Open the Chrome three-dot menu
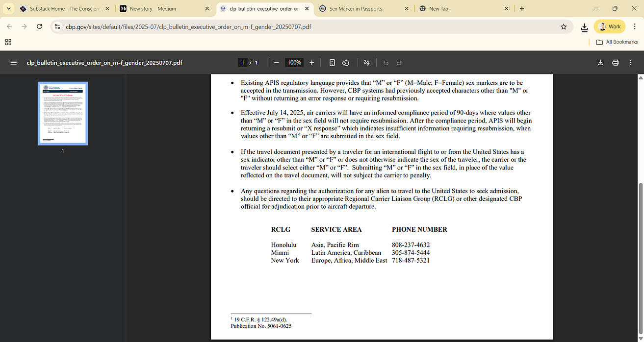 point(635,26)
